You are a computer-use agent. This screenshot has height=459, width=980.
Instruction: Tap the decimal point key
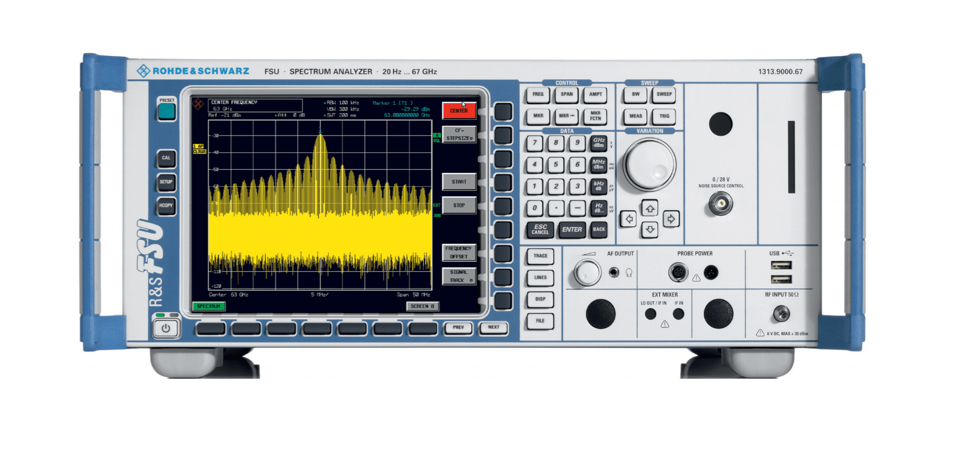pos(556,208)
